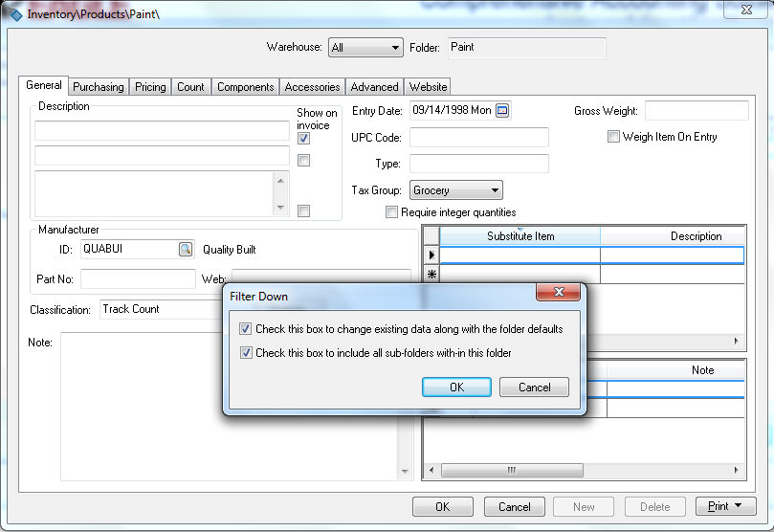Click the UPC Code input field

(478, 138)
